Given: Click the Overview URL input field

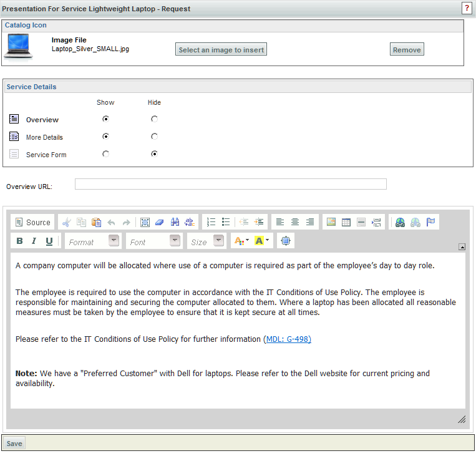Looking at the screenshot, I should [231, 184].
